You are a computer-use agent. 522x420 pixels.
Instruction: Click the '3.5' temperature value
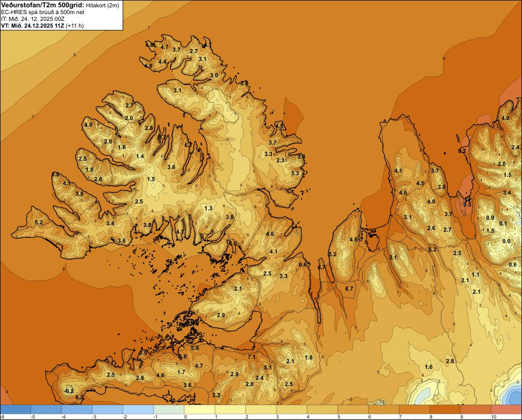[79, 194]
